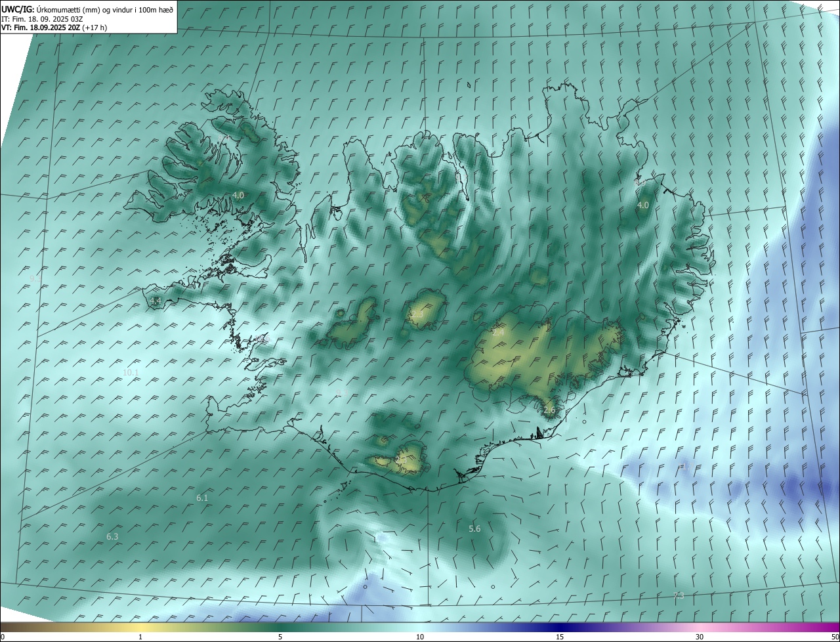Click the map value 4.4 on the western peninsula
This screenshot has width=840, height=642.
pos(156,301)
